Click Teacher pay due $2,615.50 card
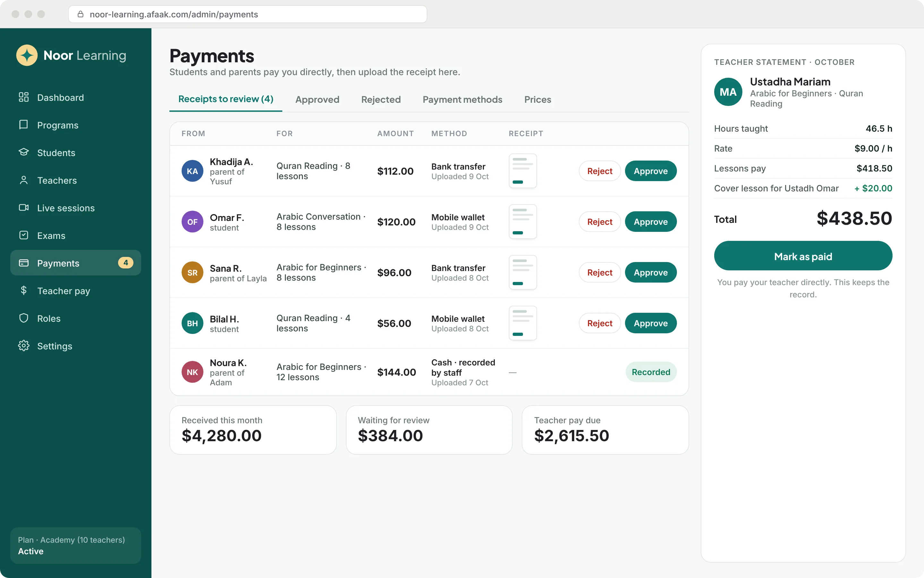 [605, 430]
